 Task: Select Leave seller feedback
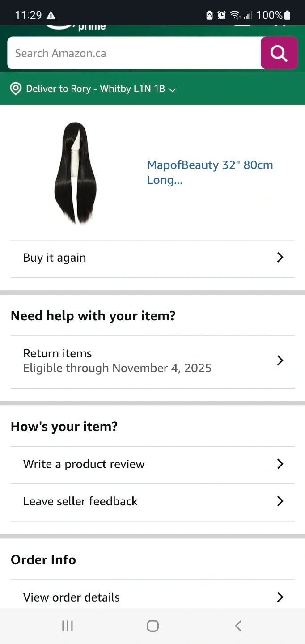tap(80, 501)
